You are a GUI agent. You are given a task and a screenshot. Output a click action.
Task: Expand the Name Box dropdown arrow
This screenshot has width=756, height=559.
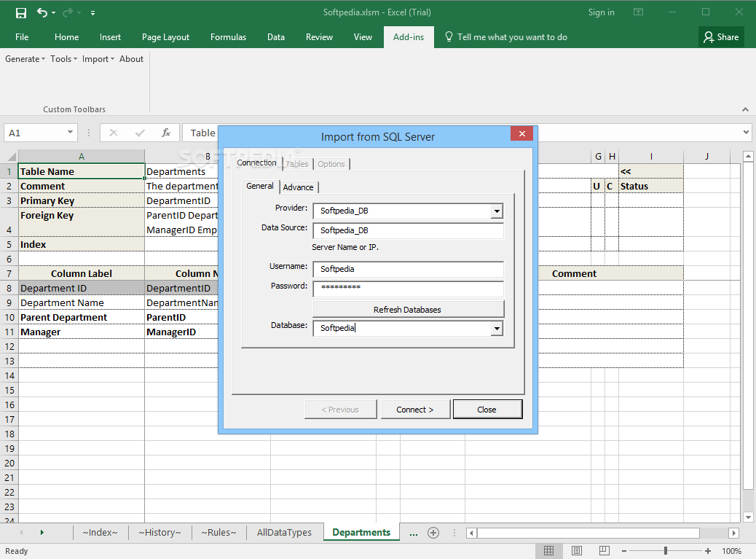pyautogui.click(x=71, y=133)
